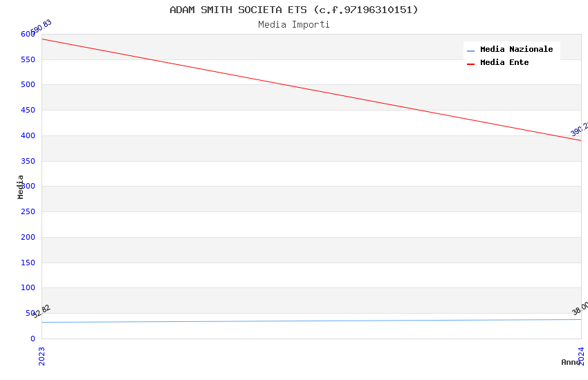
Task: Click the chart title ADAM SMITH SOCIETA ETS
Action: click(293, 10)
